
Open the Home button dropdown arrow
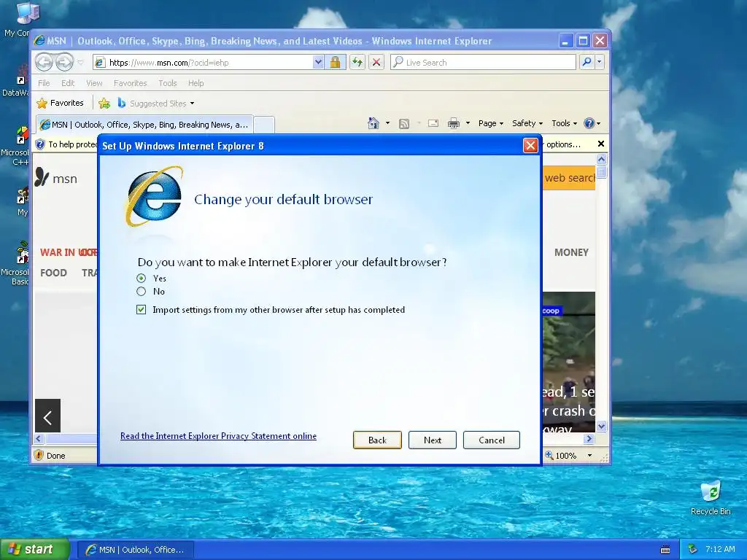pos(387,123)
